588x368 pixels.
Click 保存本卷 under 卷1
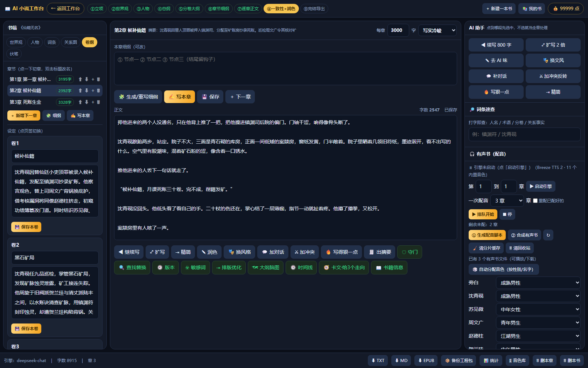pyautogui.click(x=26, y=227)
